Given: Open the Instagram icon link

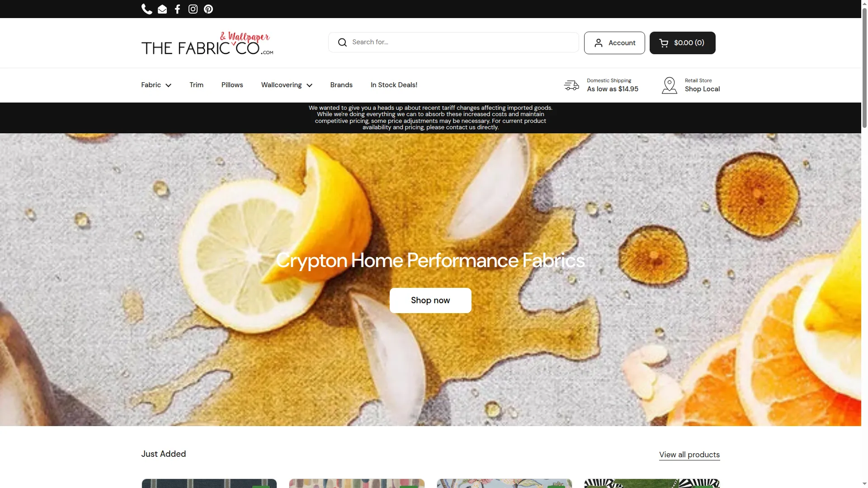Looking at the screenshot, I should pyautogui.click(x=193, y=9).
